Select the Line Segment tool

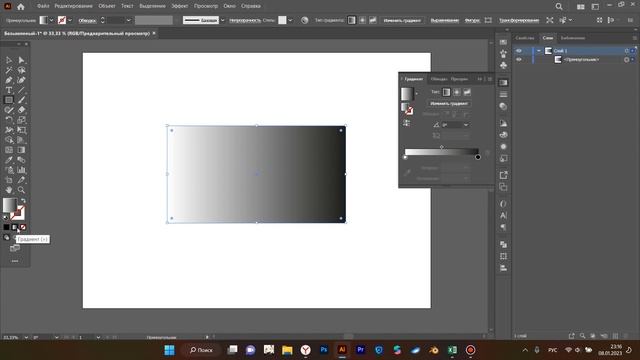point(22,90)
